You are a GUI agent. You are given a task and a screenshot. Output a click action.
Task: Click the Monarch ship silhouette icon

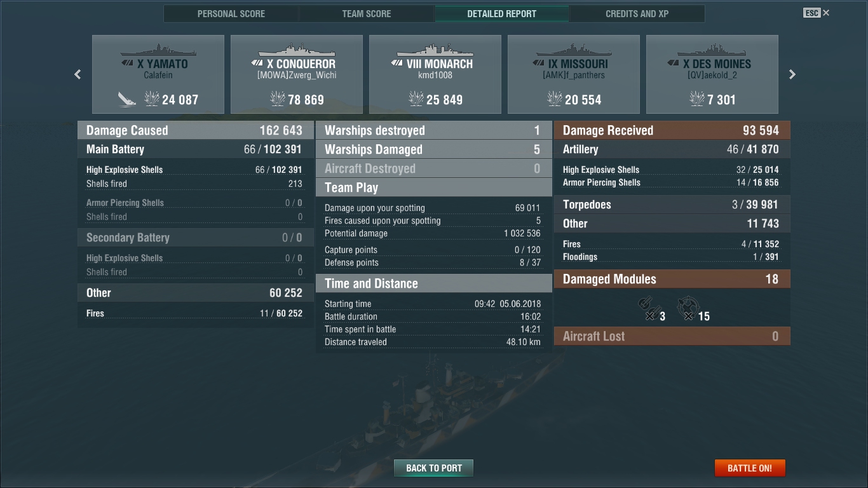click(x=435, y=50)
